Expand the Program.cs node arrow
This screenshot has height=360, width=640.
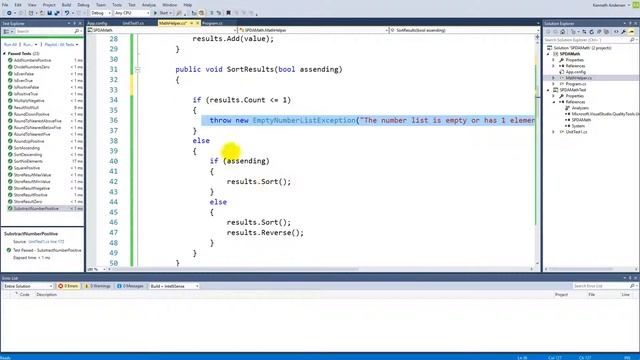554,84
